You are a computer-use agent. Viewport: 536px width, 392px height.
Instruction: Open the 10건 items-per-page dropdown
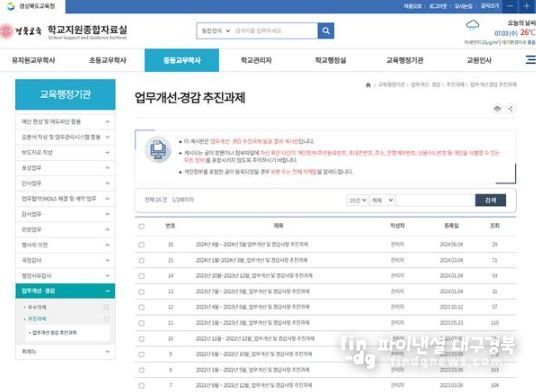click(357, 200)
